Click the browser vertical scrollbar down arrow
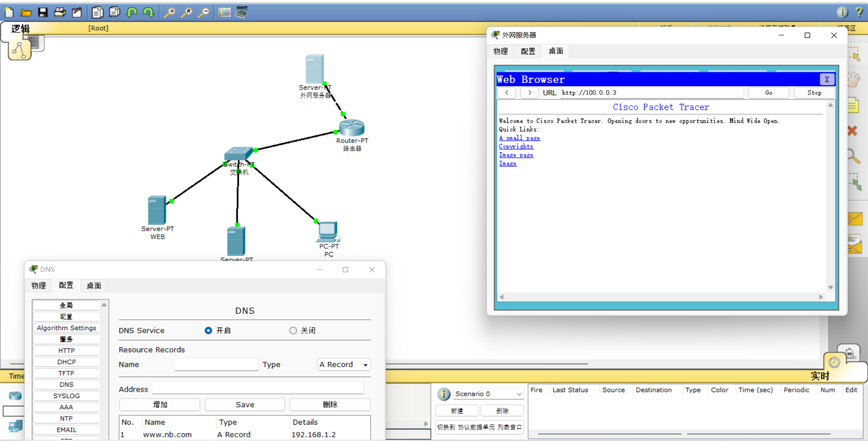Viewport: 868px width, 441px height. [x=830, y=288]
